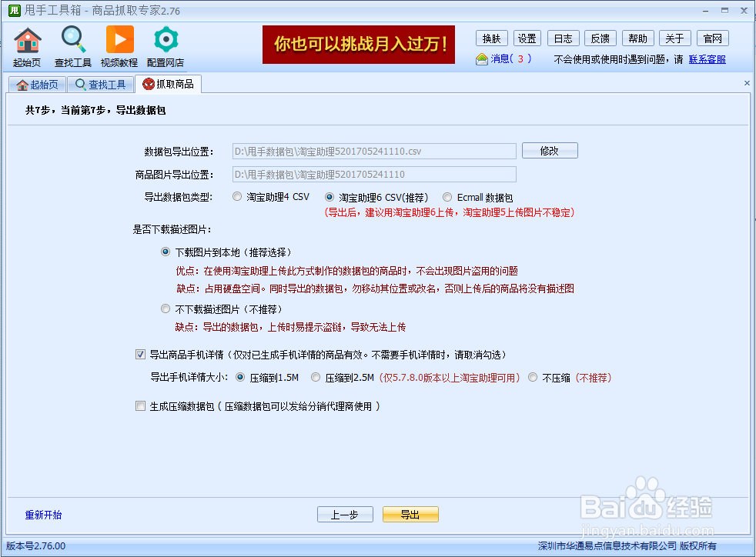Click the 数据包导出位置 path field
Image resolution: width=756 pixels, height=557 pixels.
[374, 152]
